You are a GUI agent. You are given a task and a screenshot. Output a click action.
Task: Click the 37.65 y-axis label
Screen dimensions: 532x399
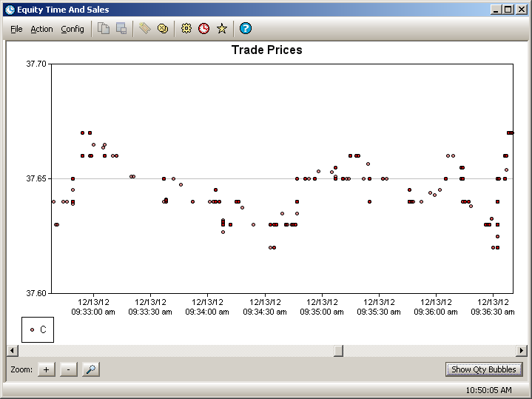click(x=36, y=178)
